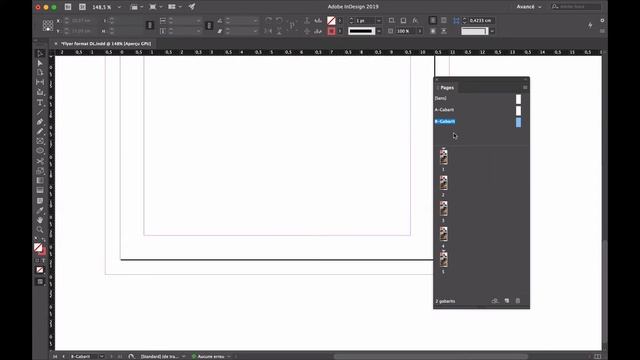Toggle the auto-fit frame fitting icon
Image resolution: width=640 pixels, height=360 pixels.
[x=456, y=20]
